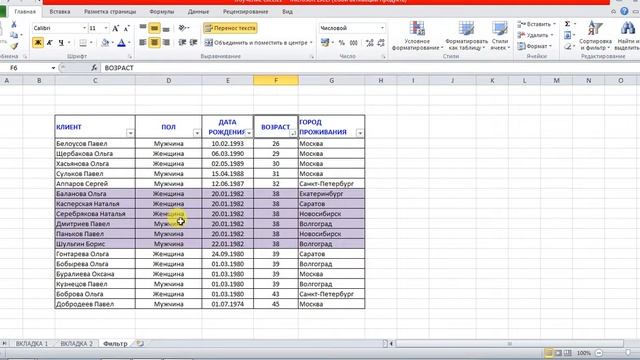Open filter dropdown for ПОЛ column
Viewport: 640px width, 360px height.
click(x=197, y=133)
